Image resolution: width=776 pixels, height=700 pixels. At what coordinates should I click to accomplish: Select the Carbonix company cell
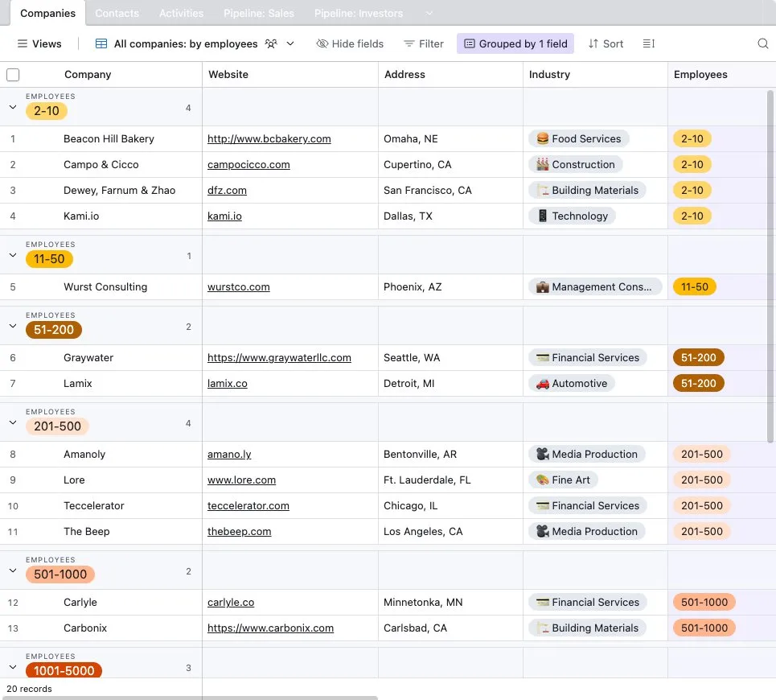coord(85,628)
